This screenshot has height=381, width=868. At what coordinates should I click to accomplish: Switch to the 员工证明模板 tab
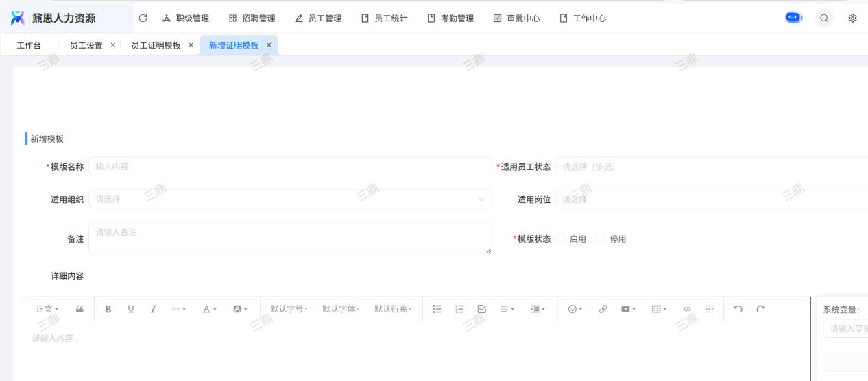156,45
